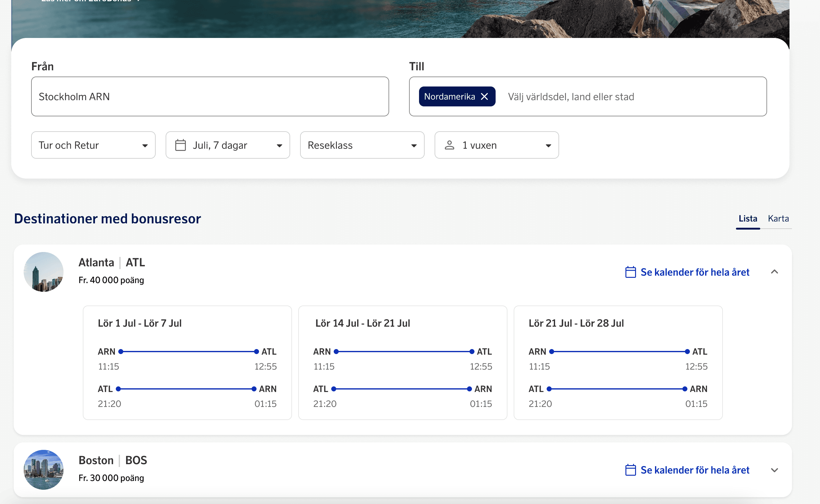Open the Tur och Retur dropdown
Viewport: 820px width, 504px height.
tap(93, 145)
